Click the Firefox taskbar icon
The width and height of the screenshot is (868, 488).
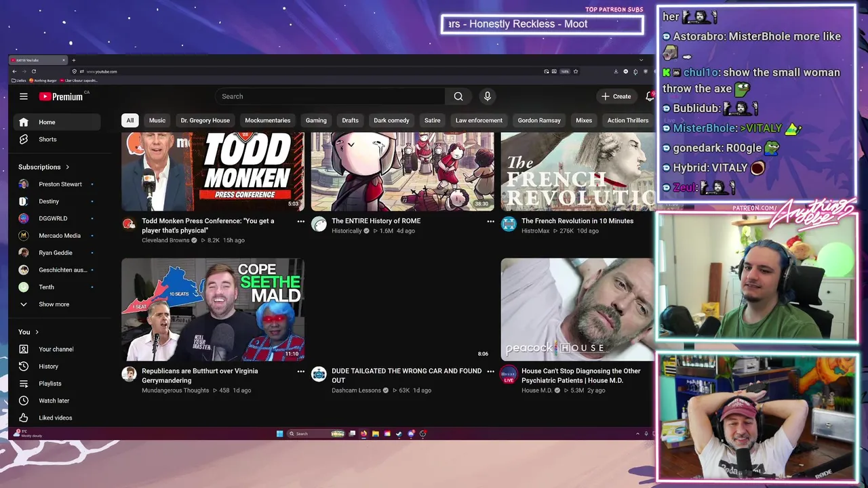tap(363, 434)
